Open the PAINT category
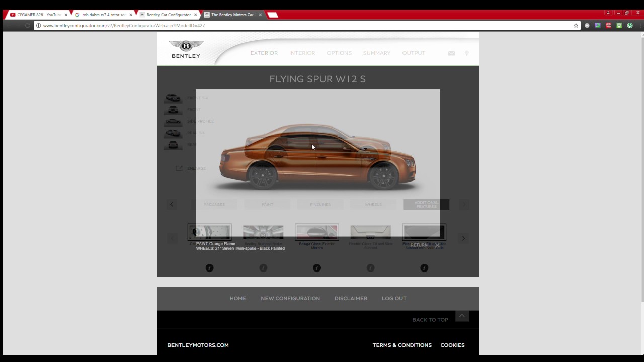 tap(267, 204)
